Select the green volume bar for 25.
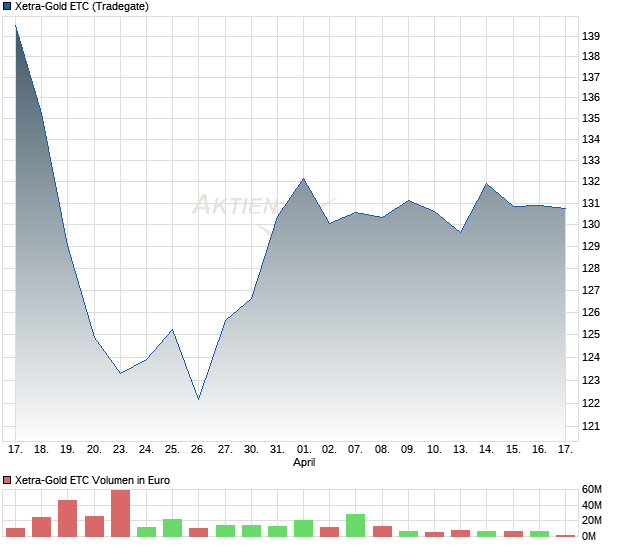 tap(172, 528)
